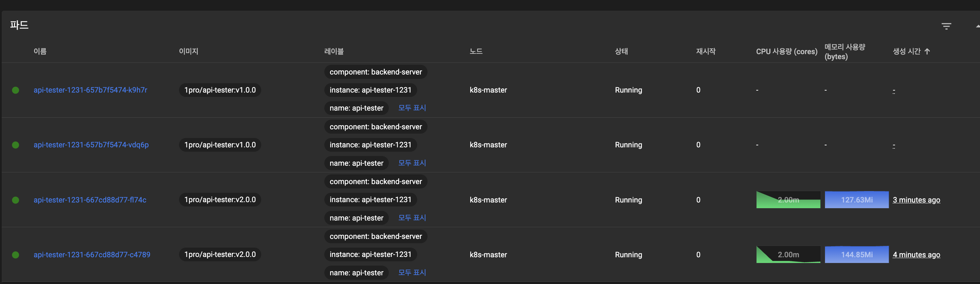Click CPU usage graph showing 2.00m for fl74c

(788, 200)
